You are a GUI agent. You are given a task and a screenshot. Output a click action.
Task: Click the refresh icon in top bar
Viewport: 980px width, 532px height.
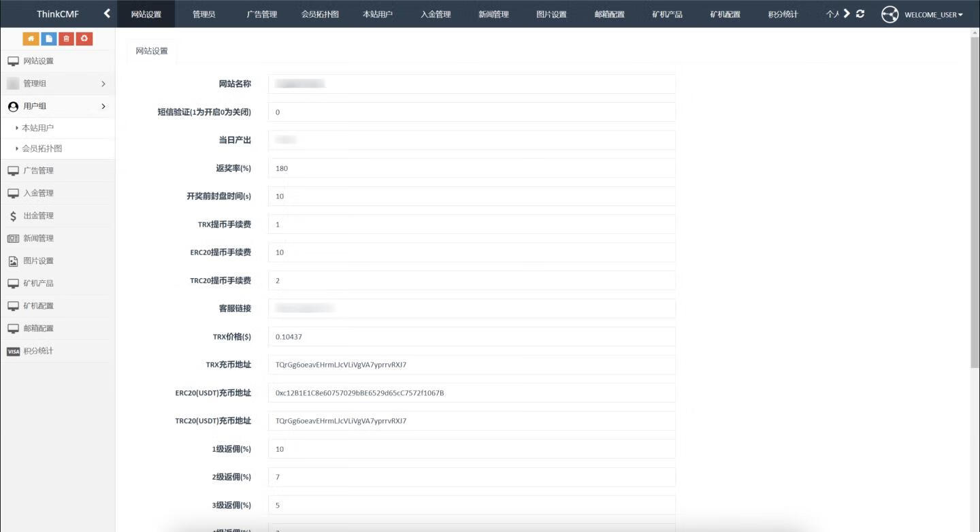[860, 14]
